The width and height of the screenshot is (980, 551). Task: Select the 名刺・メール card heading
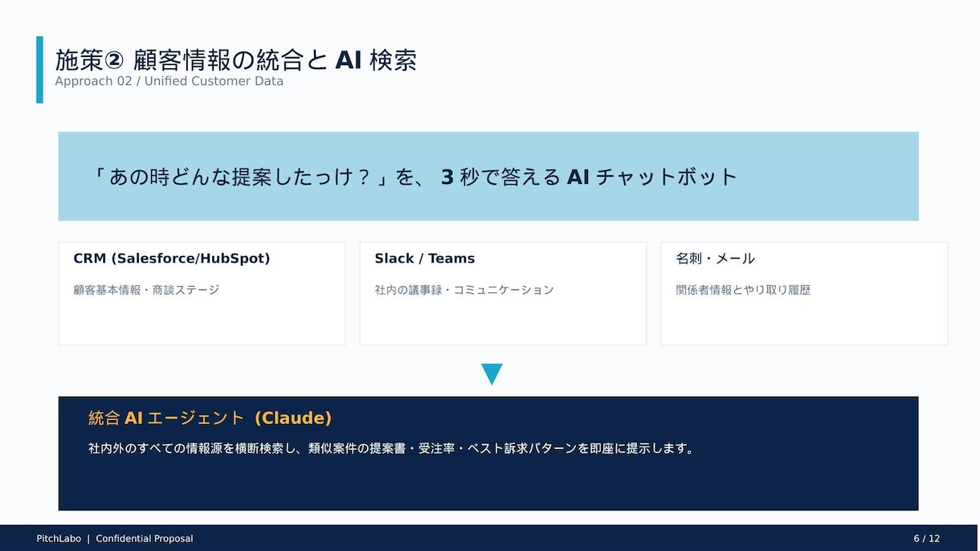click(x=715, y=259)
